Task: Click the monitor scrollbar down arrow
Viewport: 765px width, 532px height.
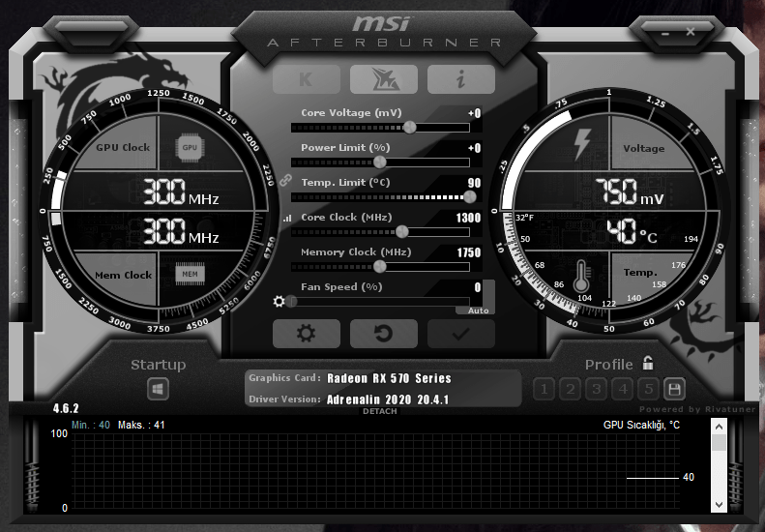Action: (x=719, y=505)
